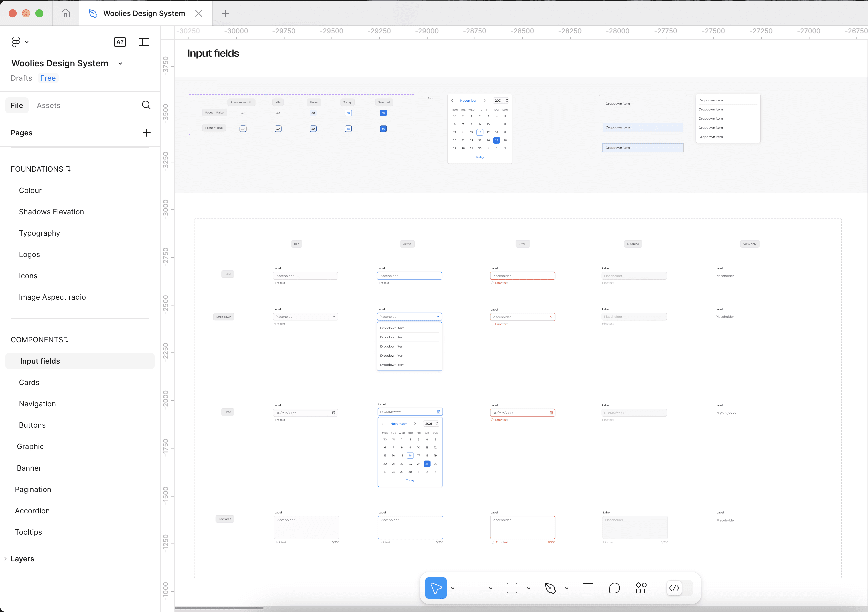Expand the Layers section
This screenshot has height=612, width=868.
coord(22,559)
